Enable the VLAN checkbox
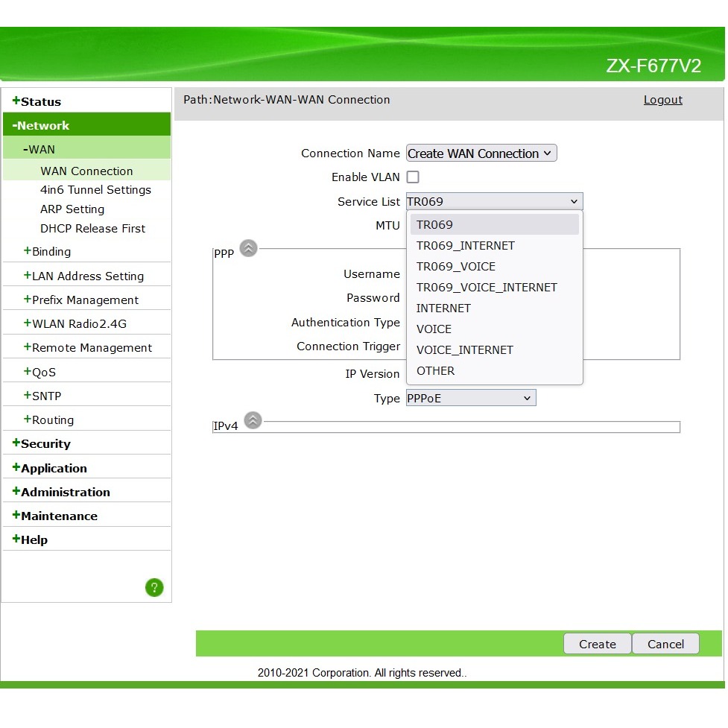Image resolution: width=728 pixels, height=728 pixels. point(413,177)
